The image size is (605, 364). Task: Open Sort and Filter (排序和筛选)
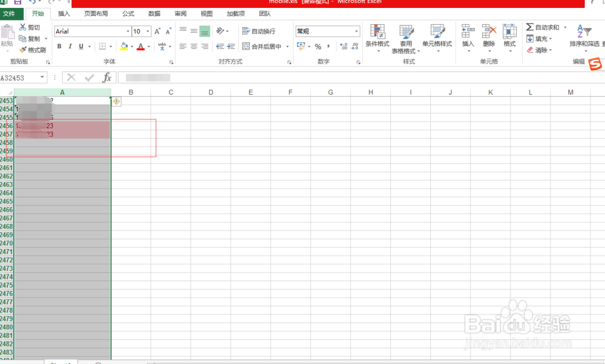pos(584,38)
